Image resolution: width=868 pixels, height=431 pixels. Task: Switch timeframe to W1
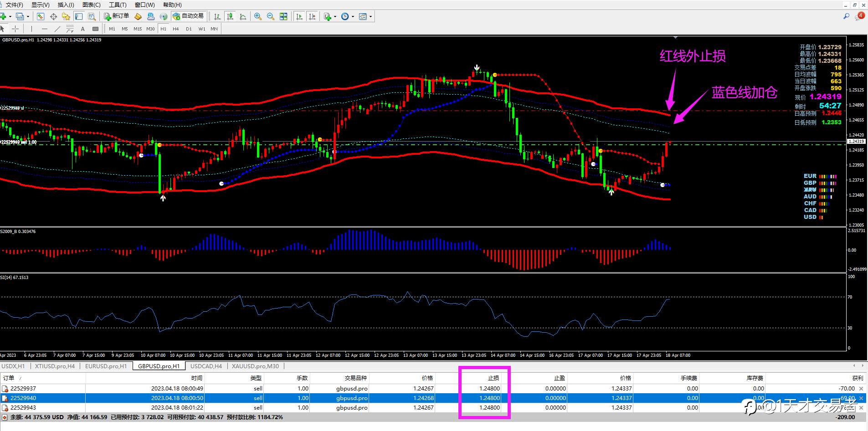coord(201,29)
